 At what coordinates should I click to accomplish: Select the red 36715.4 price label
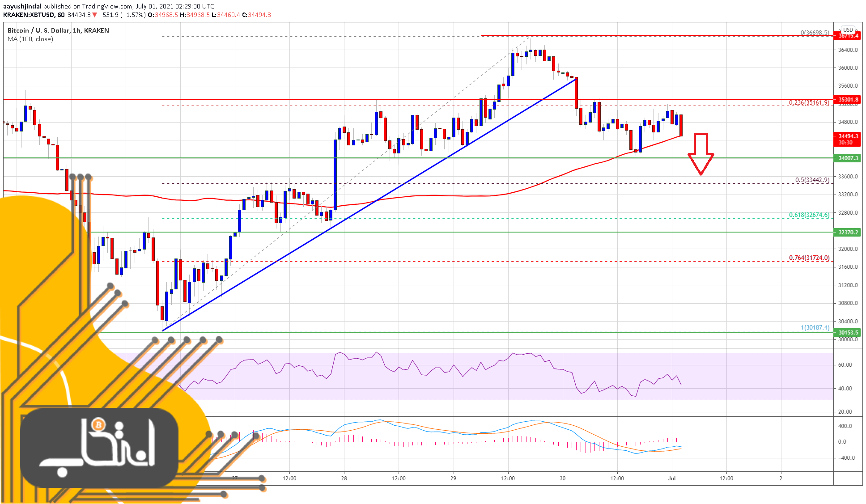click(x=848, y=36)
